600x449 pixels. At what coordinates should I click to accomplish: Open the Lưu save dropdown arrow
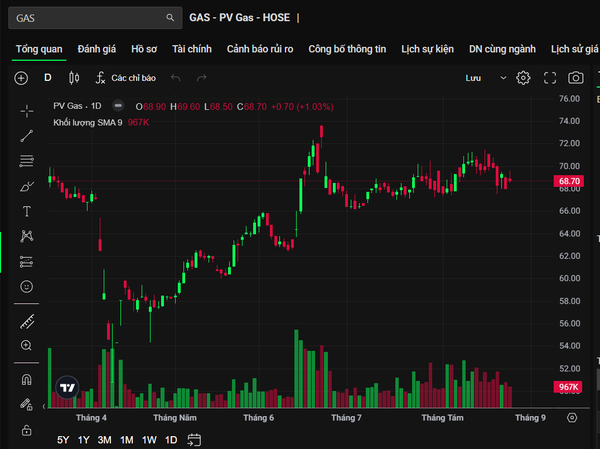504,78
